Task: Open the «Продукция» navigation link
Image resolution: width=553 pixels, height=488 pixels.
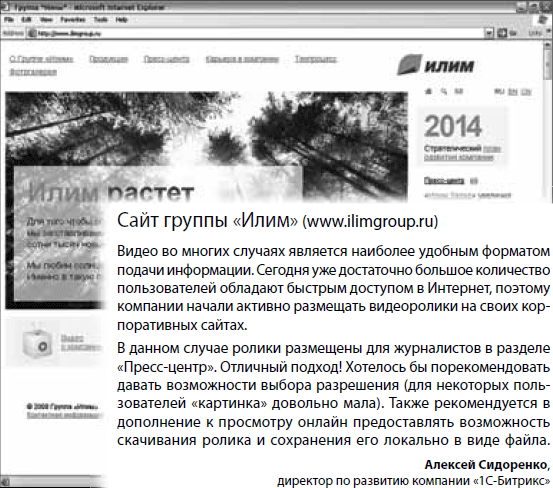Action: (109, 59)
